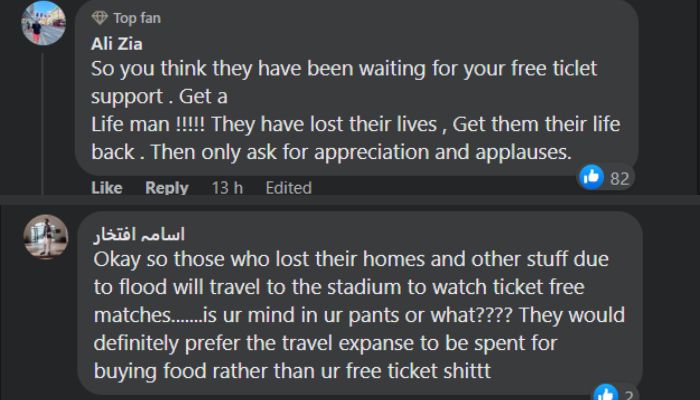Click the blue thumbs-up reaction on Ali Zia's comment
This screenshot has height=400, width=700.
pyautogui.click(x=591, y=177)
